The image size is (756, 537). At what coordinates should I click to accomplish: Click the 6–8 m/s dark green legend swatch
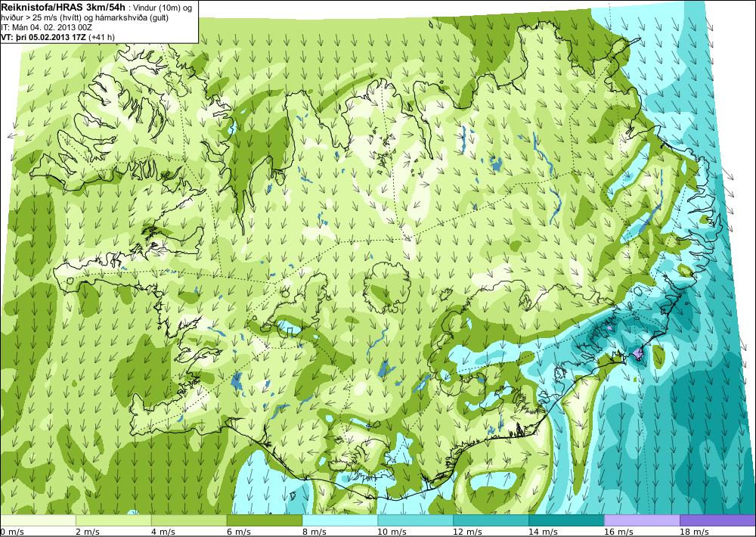(264, 520)
